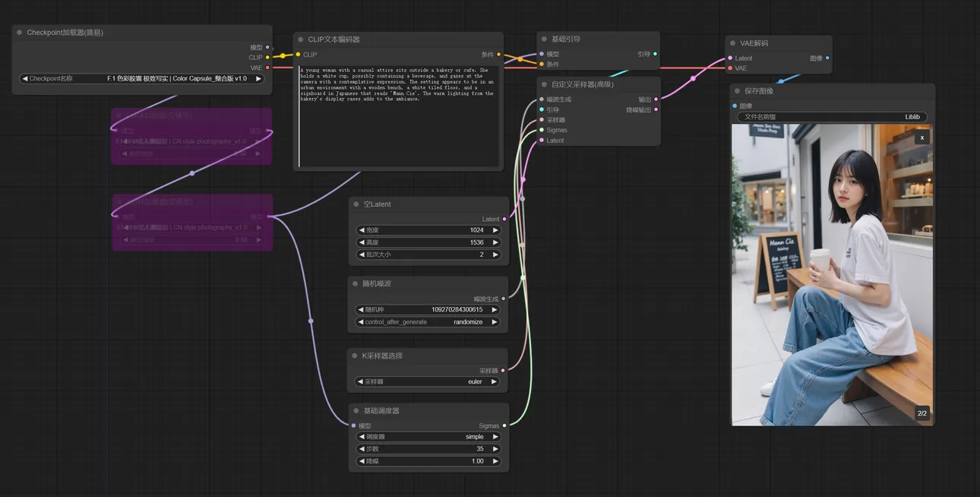Click the 图像 output socket on VAE解码
Screen dimensions: 980x497
pyautogui.click(x=827, y=58)
